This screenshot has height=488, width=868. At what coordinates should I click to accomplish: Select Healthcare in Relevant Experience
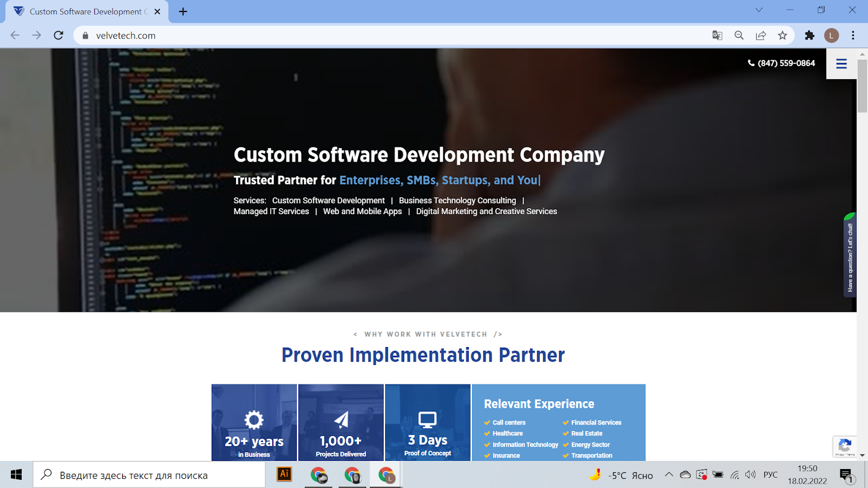(508, 433)
